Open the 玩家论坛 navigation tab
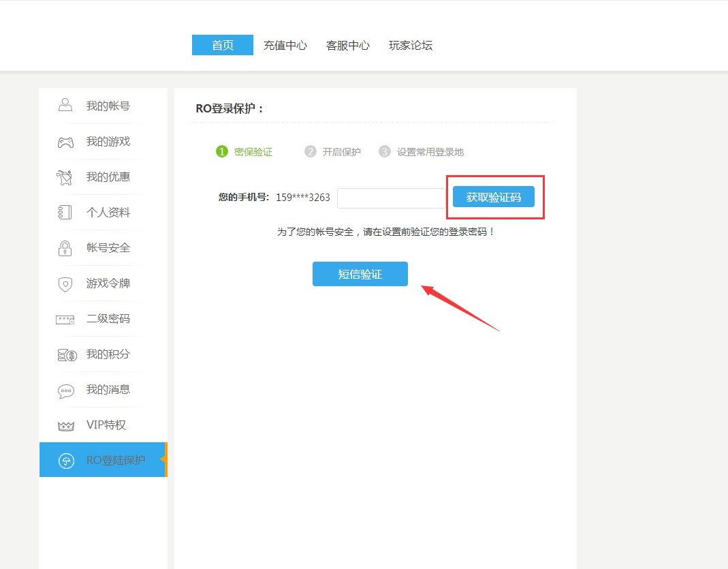 411,45
